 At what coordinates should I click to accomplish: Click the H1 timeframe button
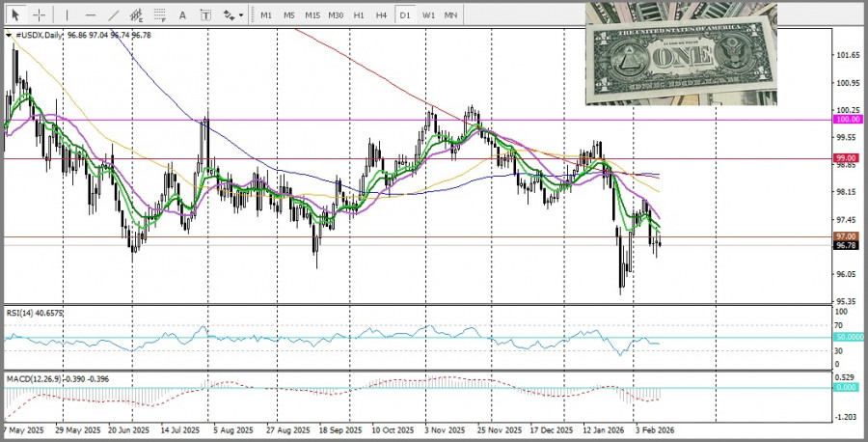pyautogui.click(x=359, y=15)
